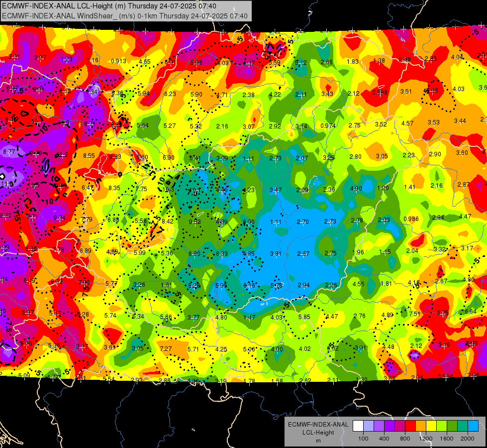Click the legend tick value 400

point(384,439)
